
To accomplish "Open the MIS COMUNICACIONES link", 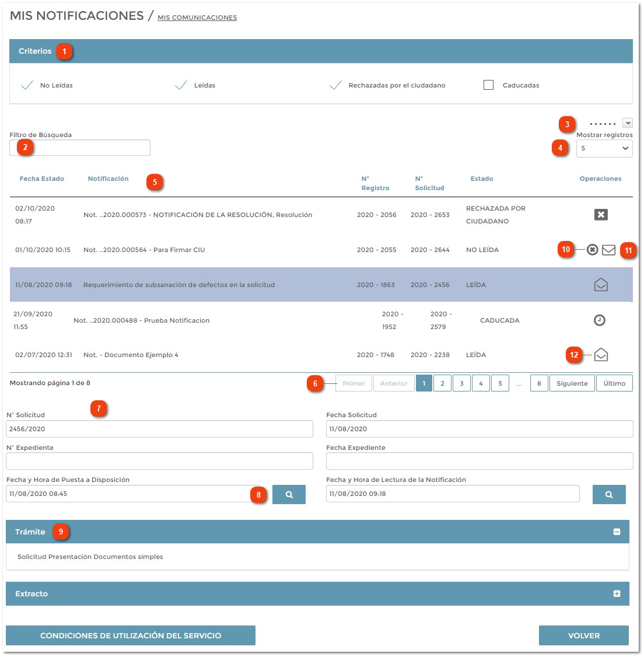I will click(x=197, y=18).
